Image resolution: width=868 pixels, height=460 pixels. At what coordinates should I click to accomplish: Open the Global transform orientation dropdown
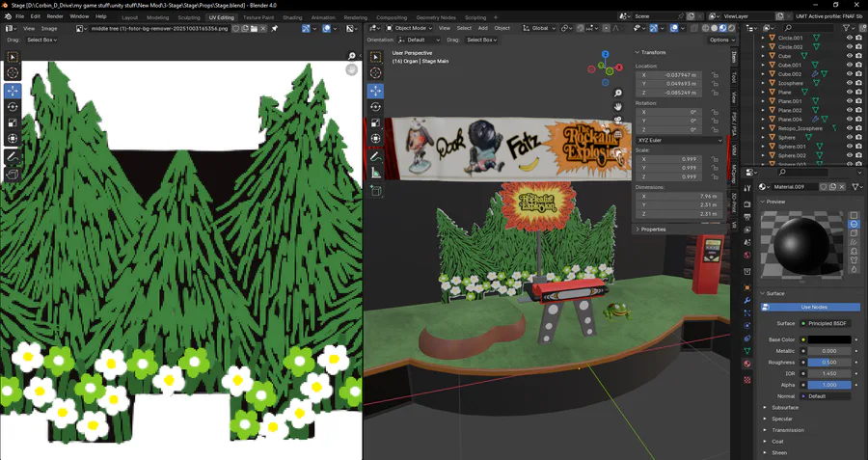pos(540,28)
